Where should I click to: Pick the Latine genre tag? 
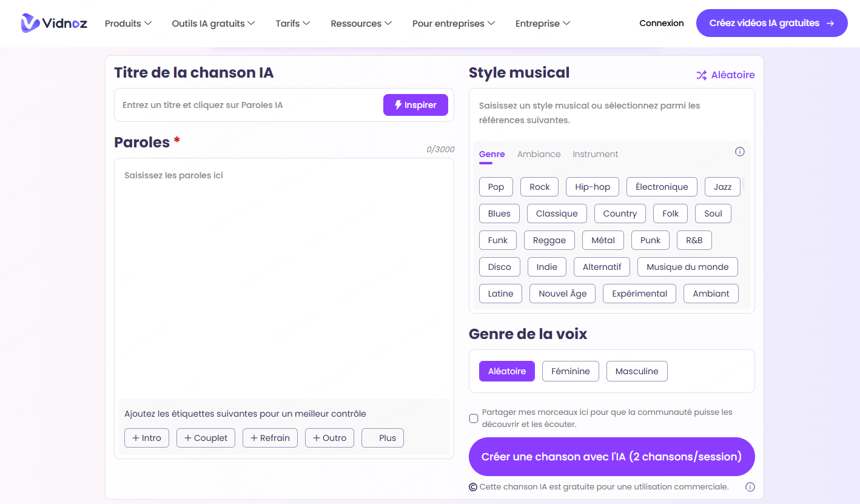click(x=501, y=294)
